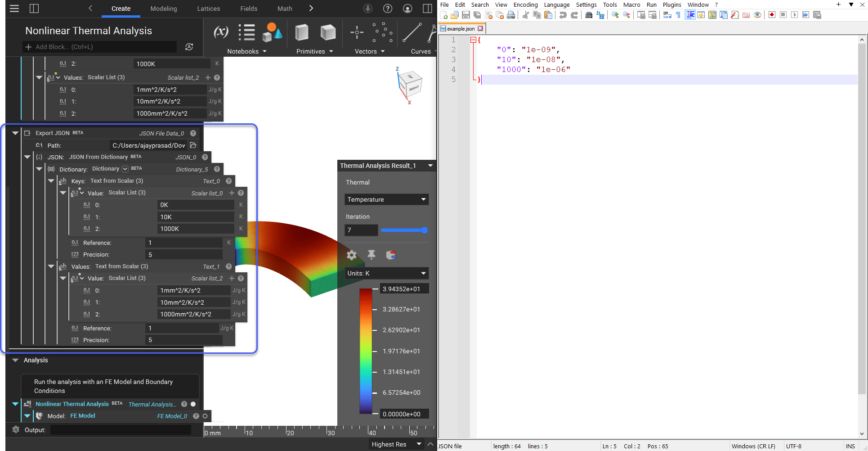Click the Find binoculars icon in Notepad++
Image resolution: width=868 pixels, height=451 pixels.
(589, 15)
